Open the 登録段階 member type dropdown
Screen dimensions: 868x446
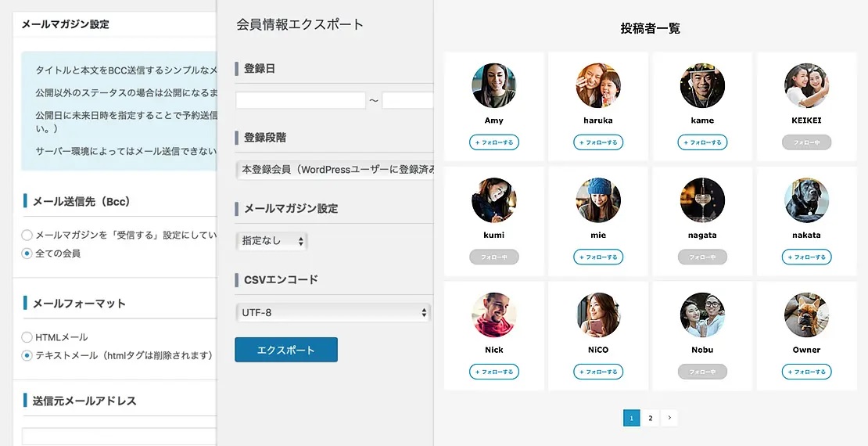coord(335,169)
